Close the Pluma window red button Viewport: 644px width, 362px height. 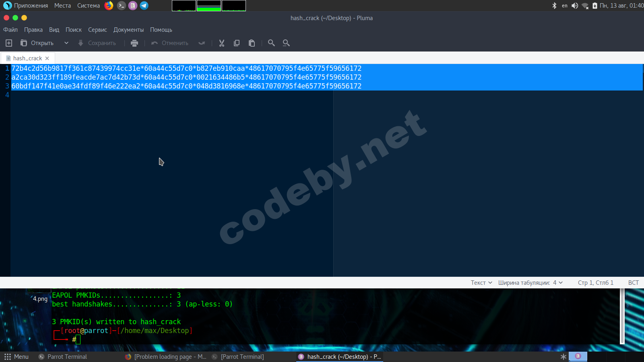click(x=6, y=18)
